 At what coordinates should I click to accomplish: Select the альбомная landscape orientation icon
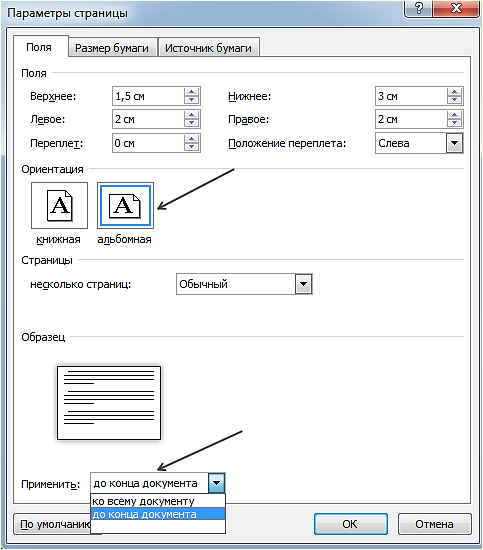pos(125,206)
